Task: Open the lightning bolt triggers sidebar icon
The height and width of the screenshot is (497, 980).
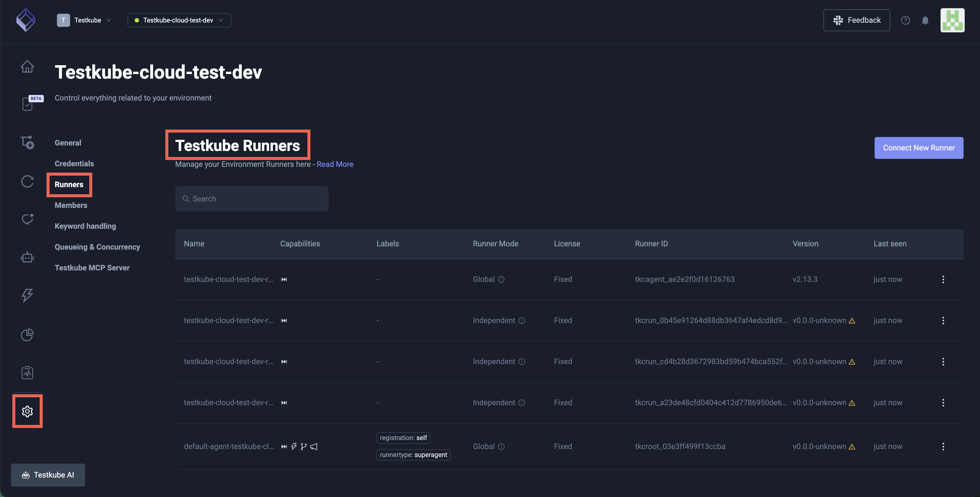Action: [x=27, y=296]
